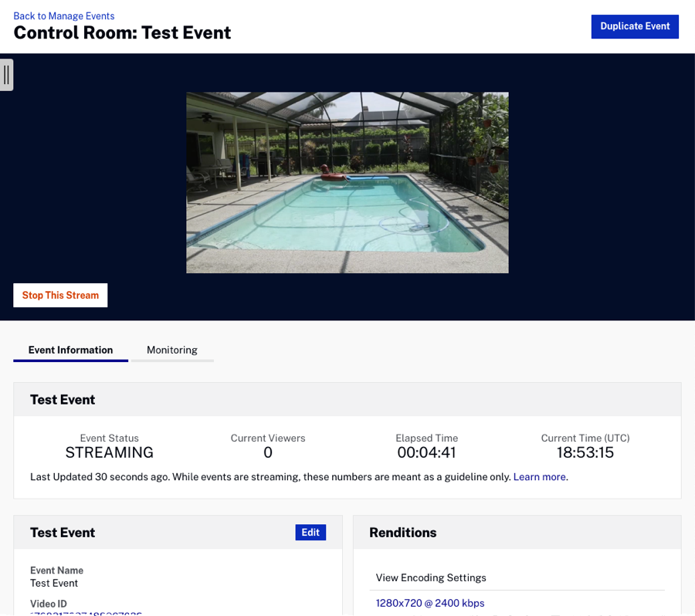Open the Learn more link

pos(539,477)
